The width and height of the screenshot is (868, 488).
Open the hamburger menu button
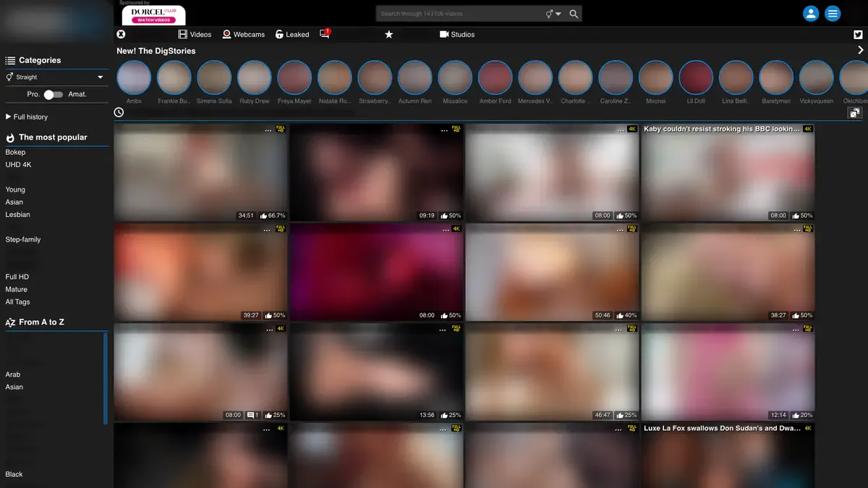point(833,14)
